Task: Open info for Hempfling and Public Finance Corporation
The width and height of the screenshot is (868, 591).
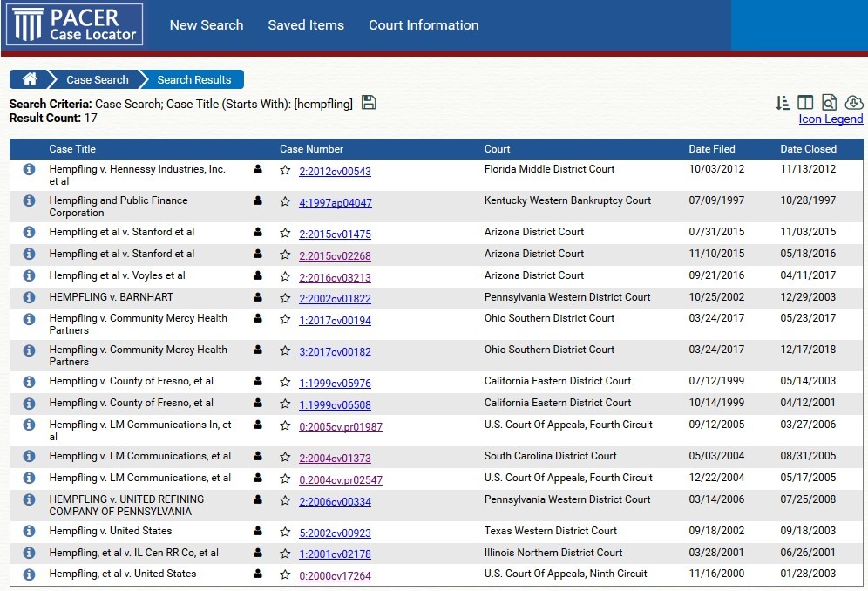Action: coord(30,201)
